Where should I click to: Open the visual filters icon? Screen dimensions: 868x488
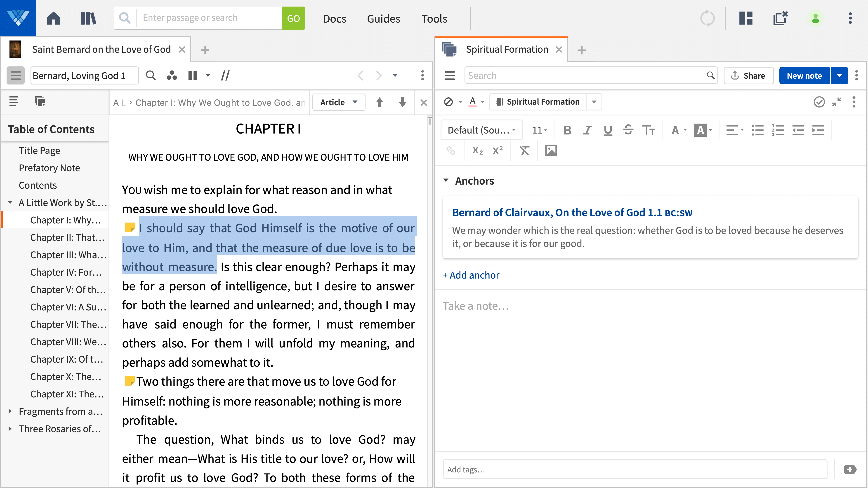point(172,75)
